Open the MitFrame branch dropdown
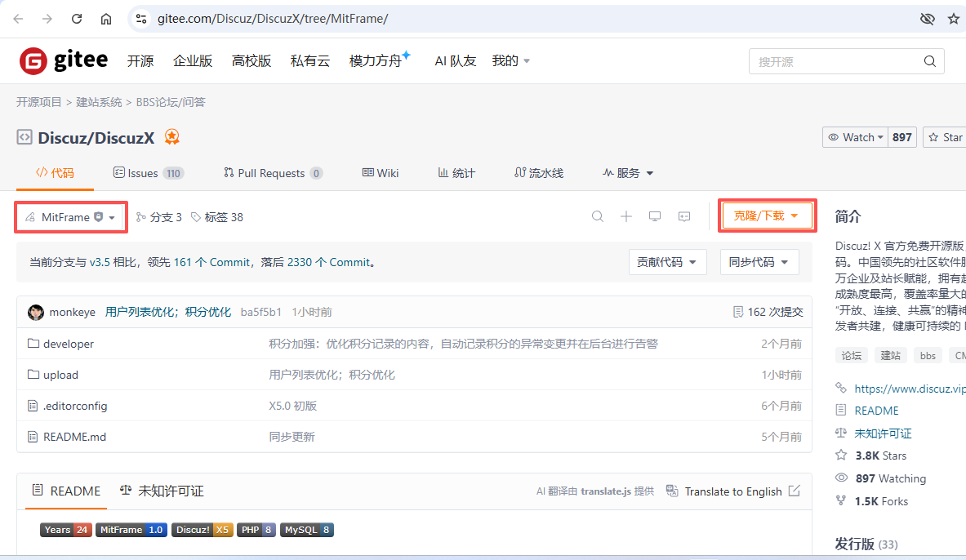Viewport: 966px width, 560px height. pos(71,217)
